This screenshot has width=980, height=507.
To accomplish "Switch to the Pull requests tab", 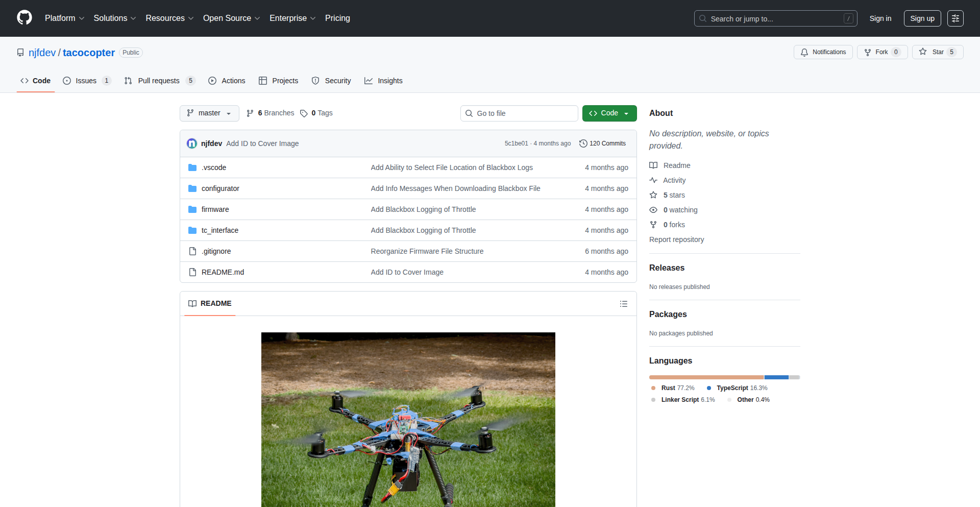I will (x=159, y=81).
